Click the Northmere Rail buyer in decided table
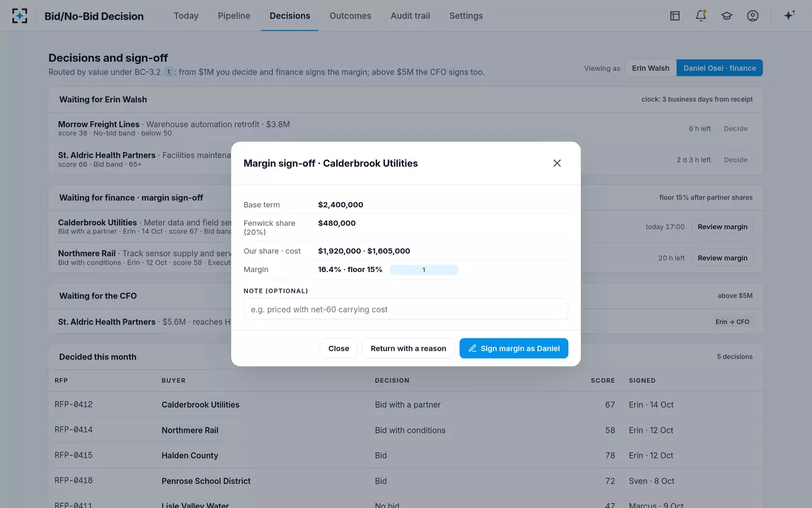The image size is (812, 508). coord(190,430)
